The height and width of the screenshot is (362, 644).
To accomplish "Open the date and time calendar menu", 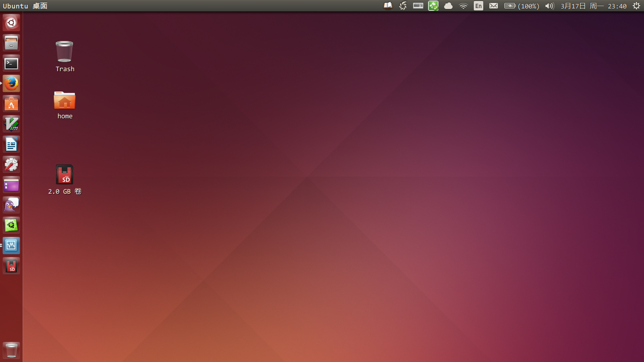I will click(594, 6).
